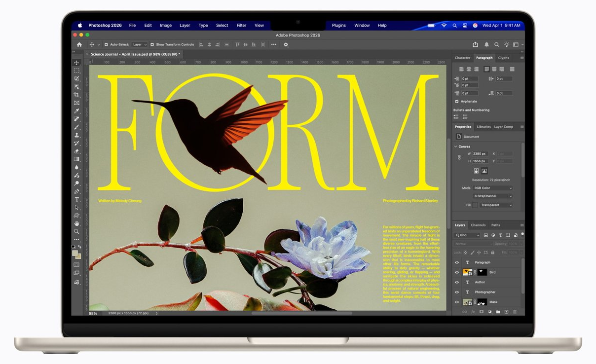
Task: Click the Bird layer thumbnail
Action: (467, 272)
